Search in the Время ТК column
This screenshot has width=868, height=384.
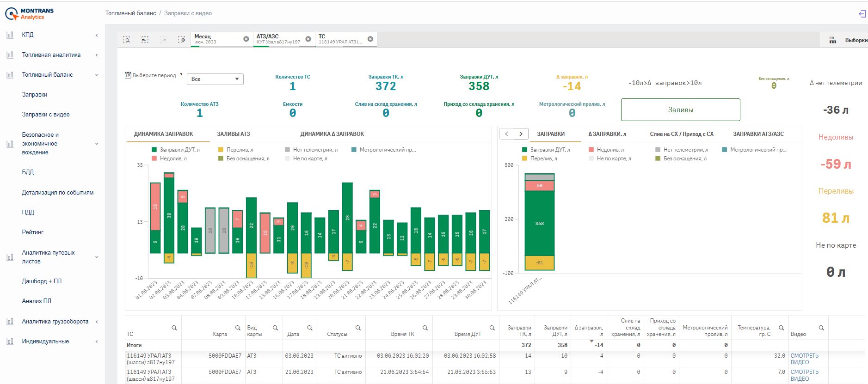pos(425,328)
